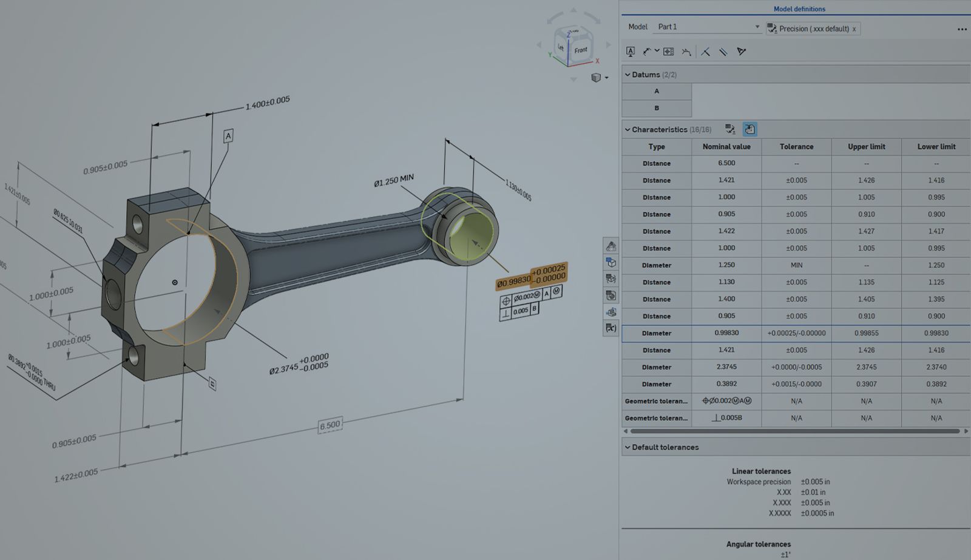Viewport: 971px width, 560px height.
Task: Open the geometric tolerance frame tool
Action: [668, 52]
